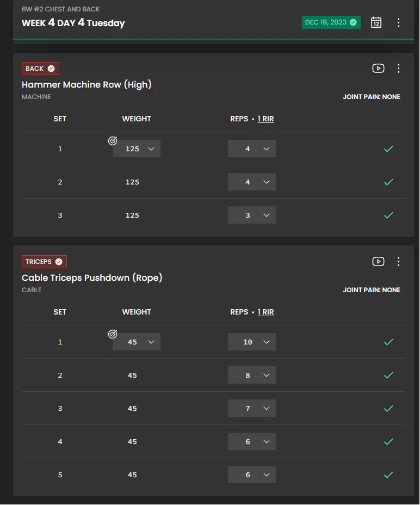Open Cable Triceps Pushdown options menu
Screen dimensions: 420x505
point(399,261)
